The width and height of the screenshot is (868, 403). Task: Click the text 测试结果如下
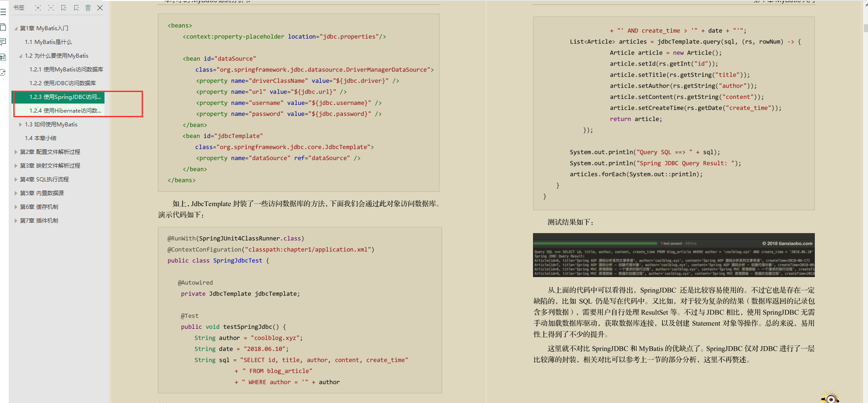point(570,222)
